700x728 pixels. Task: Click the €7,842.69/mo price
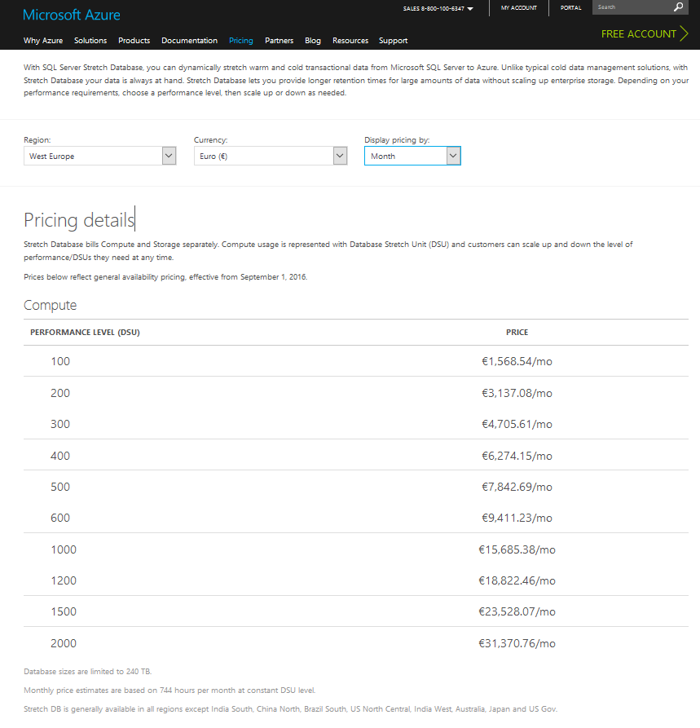tap(517, 487)
